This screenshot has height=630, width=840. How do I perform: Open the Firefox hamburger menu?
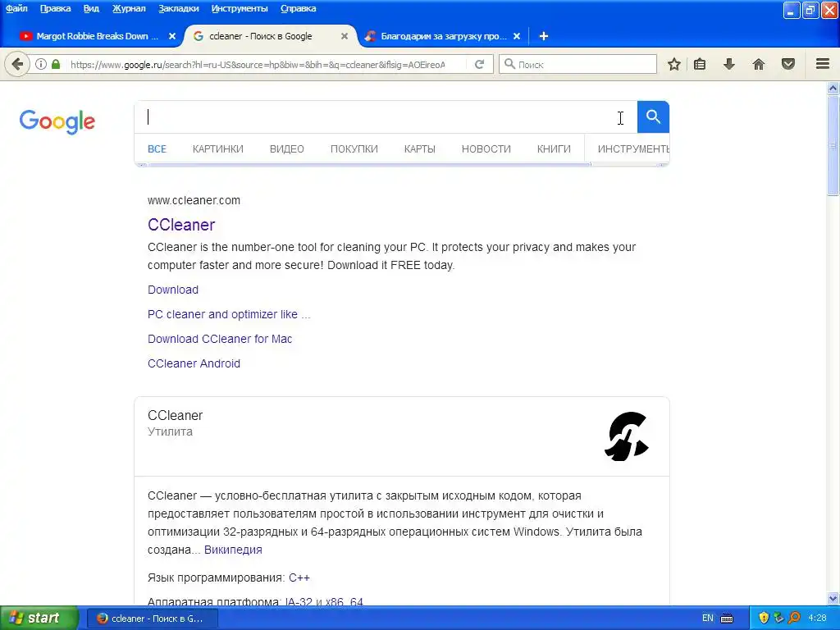[823, 64]
